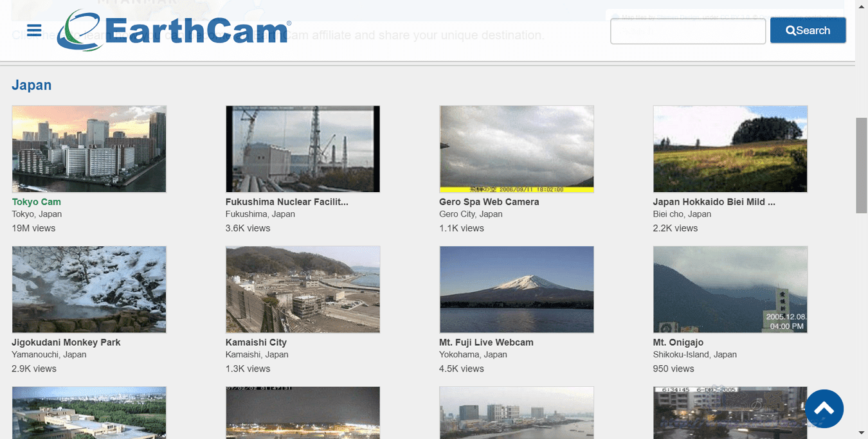
Task: Click the '19M views' text
Action: pos(33,228)
